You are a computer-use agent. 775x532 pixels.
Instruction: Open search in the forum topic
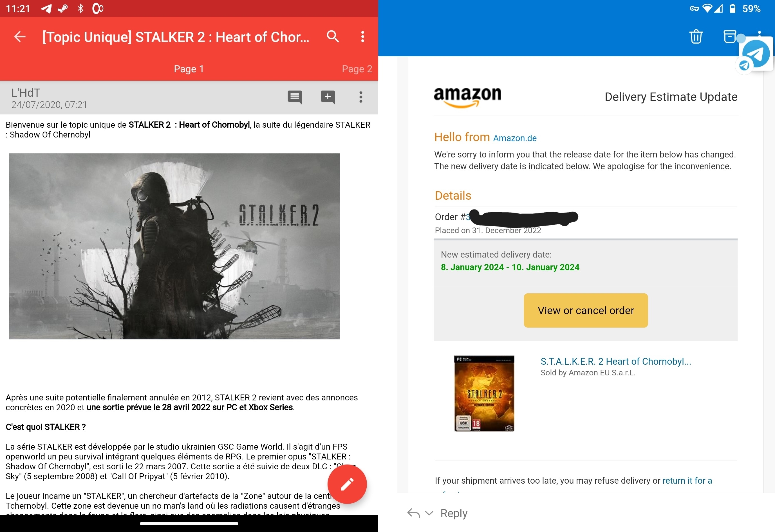click(x=333, y=36)
